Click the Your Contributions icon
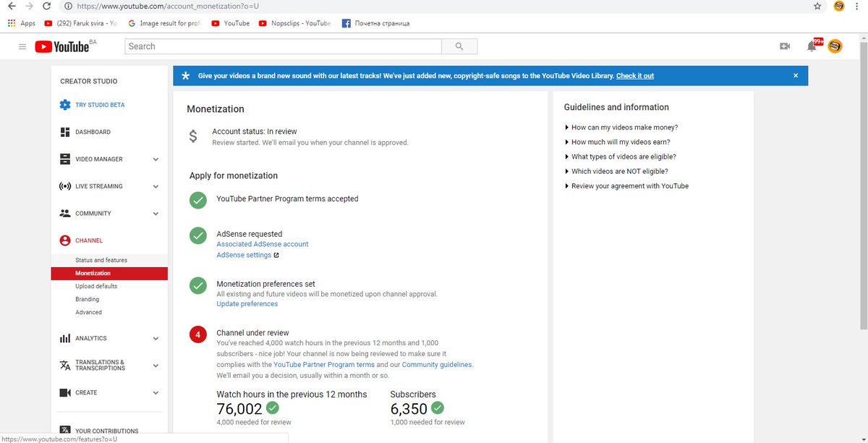 [x=65, y=431]
